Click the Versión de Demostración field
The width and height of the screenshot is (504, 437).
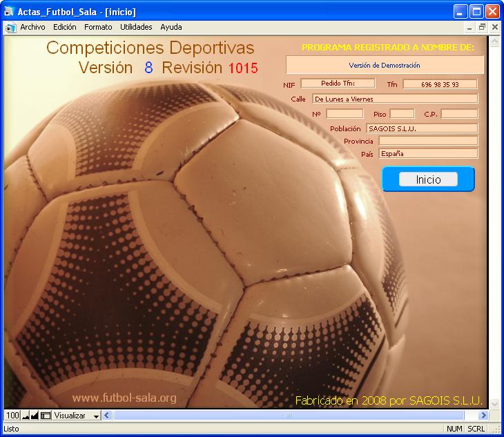click(x=385, y=65)
